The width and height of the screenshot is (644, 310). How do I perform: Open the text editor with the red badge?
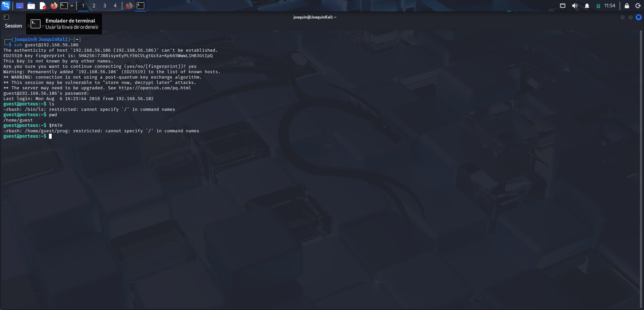click(x=43, y=5)
